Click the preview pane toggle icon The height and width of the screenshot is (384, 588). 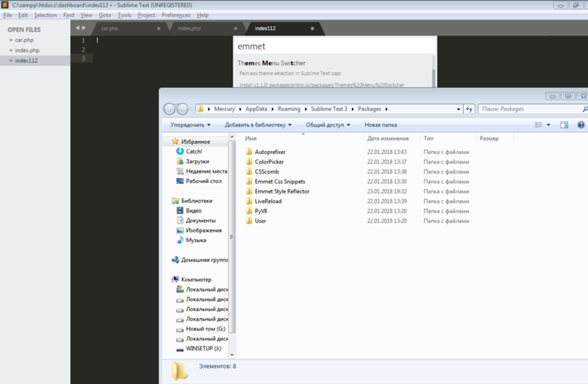tap(565, 125)
